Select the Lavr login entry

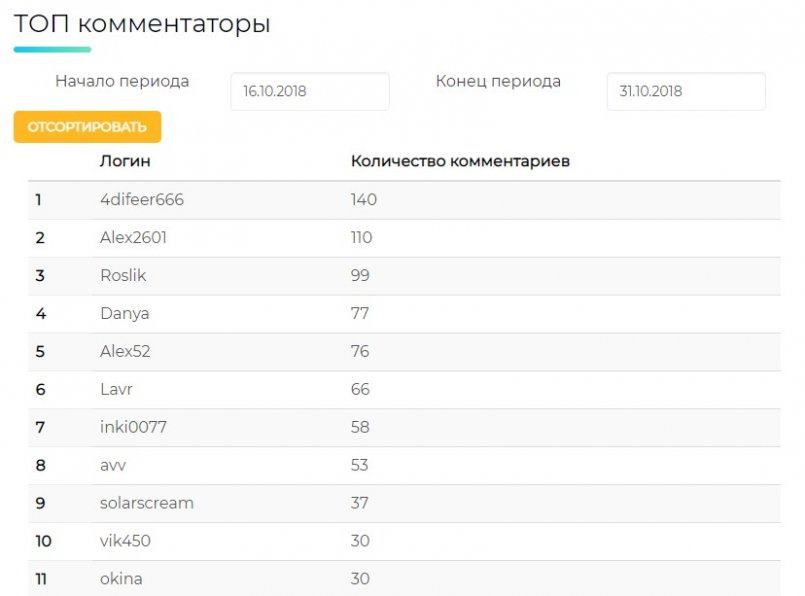pyautogui.click(x=116, y=390)
